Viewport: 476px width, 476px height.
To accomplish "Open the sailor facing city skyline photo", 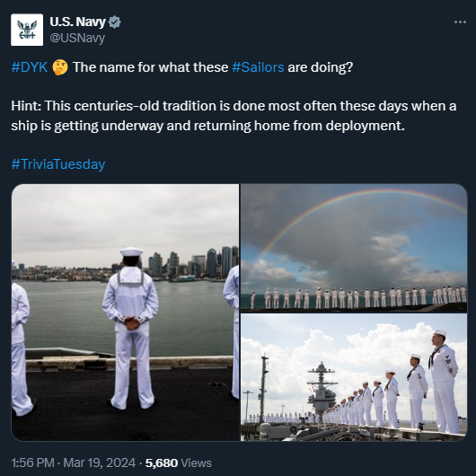I will coord(126,312).
